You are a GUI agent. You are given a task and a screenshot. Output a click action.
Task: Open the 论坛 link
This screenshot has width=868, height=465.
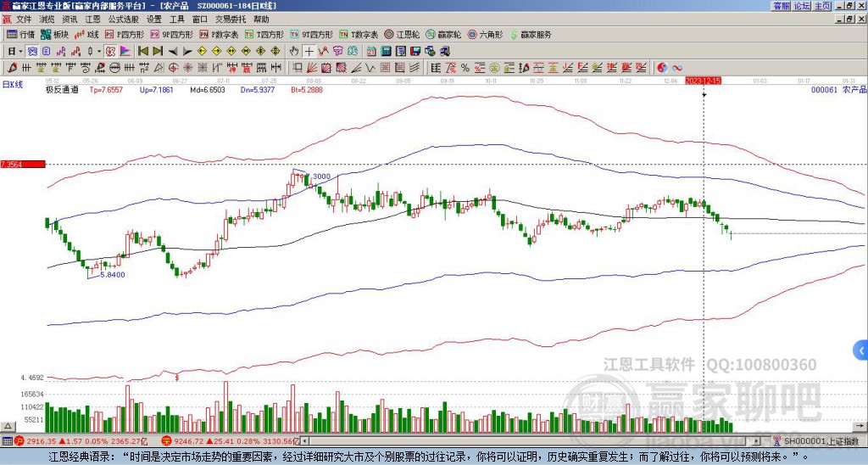click(x=802, y=6)
